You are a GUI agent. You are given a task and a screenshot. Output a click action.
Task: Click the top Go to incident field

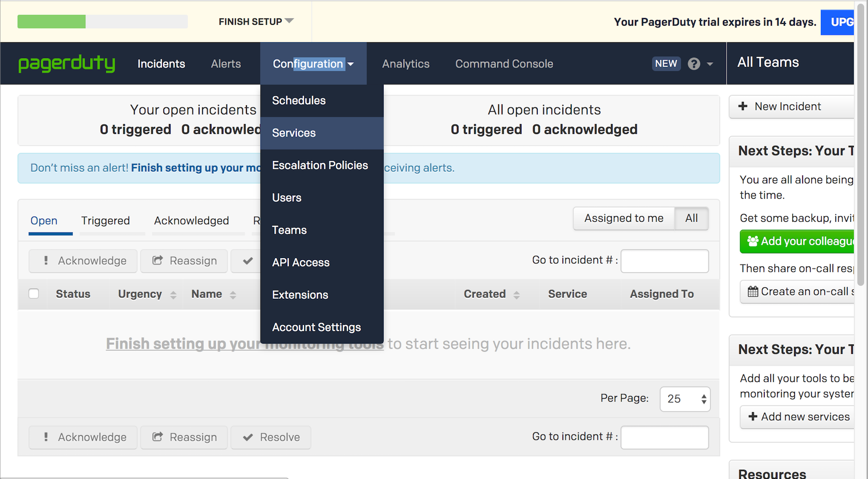tap(664, 261)
